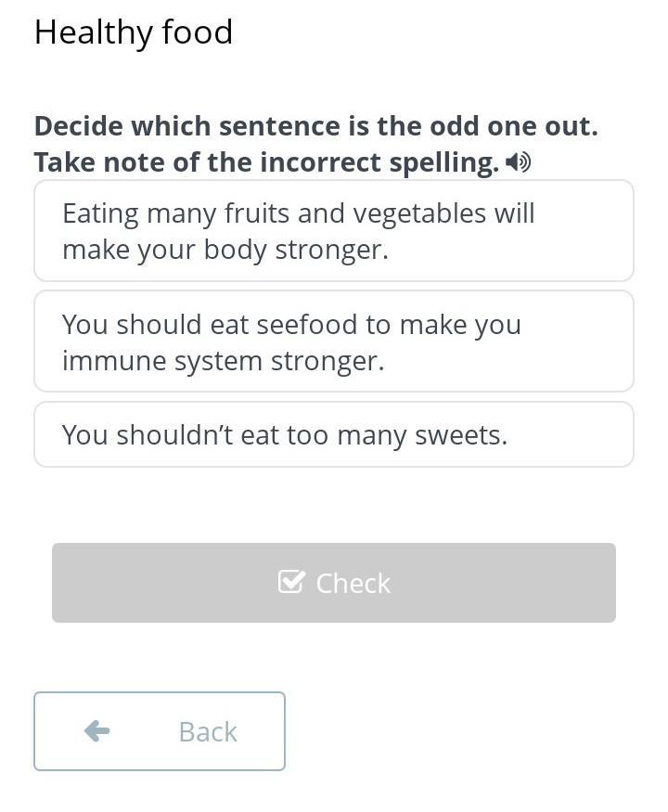Play the instruction audio speaker icon

pos(519,163)
